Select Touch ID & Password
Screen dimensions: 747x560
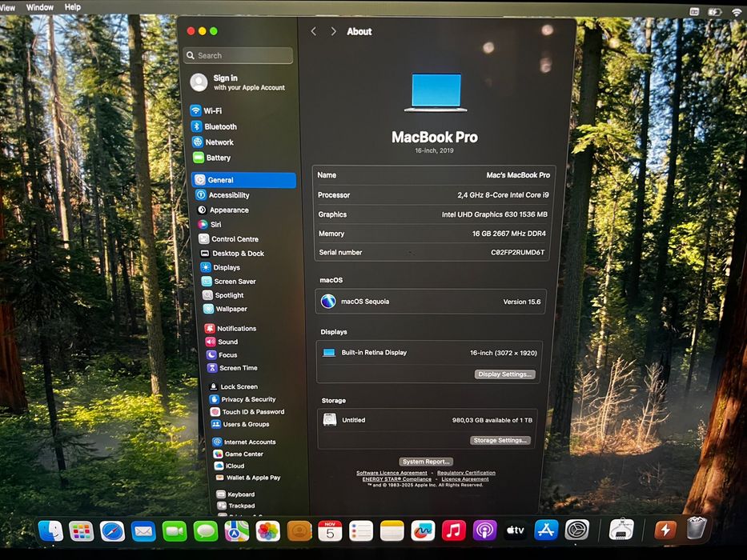click(x=247, y=412)
